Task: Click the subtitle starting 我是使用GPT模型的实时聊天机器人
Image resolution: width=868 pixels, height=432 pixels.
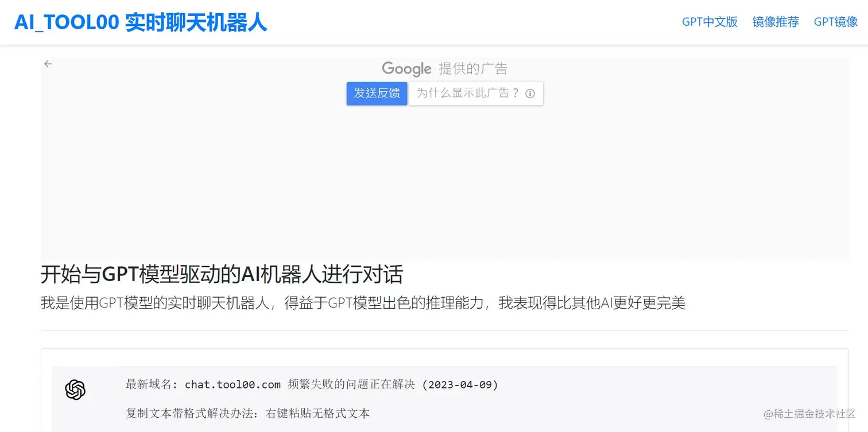Action: (363, 303)
